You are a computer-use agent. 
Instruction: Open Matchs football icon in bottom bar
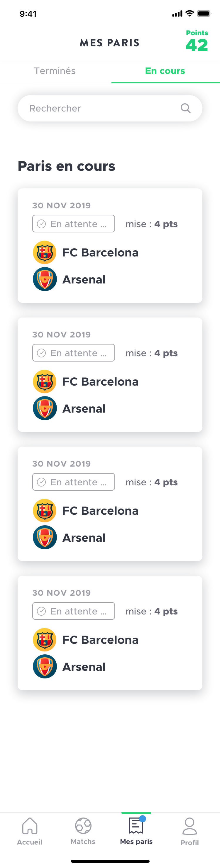pyautogui.click(x=83, y=826)
